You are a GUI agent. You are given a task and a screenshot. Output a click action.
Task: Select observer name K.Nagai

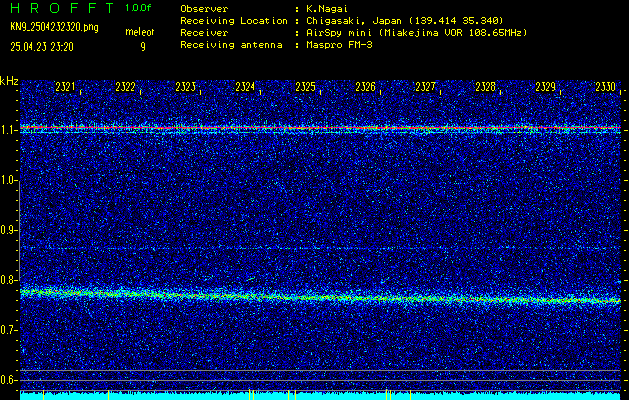pos(327,9)
